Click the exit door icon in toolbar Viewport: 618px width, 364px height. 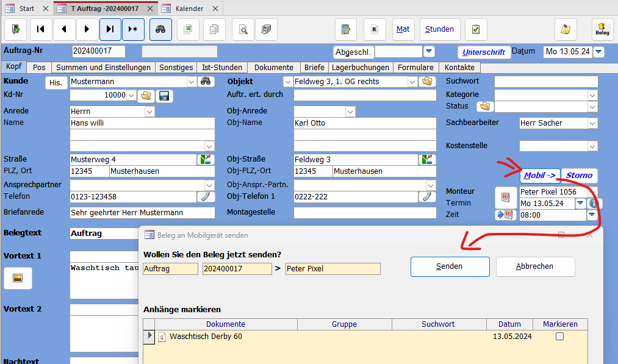pos(16,29)
